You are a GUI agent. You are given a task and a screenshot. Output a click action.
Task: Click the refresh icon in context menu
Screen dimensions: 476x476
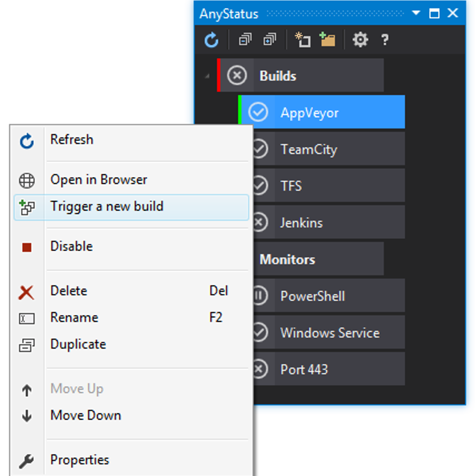(27, 141)
